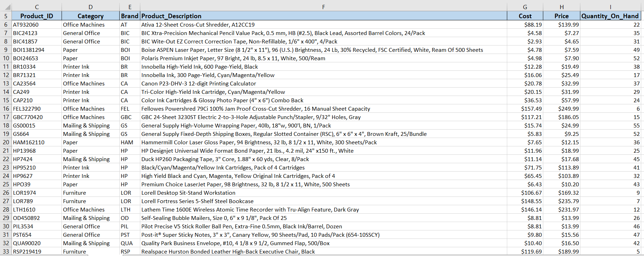Select column D header

tap(91, 7)
